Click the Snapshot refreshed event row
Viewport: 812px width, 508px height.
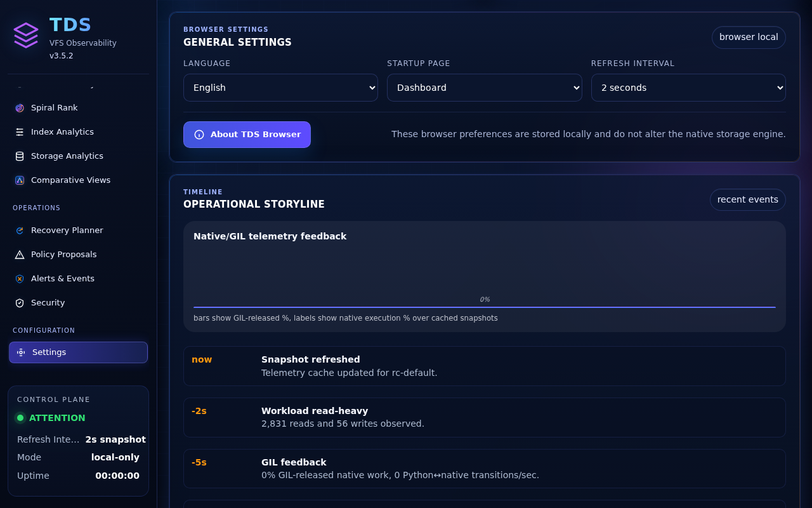485,366
